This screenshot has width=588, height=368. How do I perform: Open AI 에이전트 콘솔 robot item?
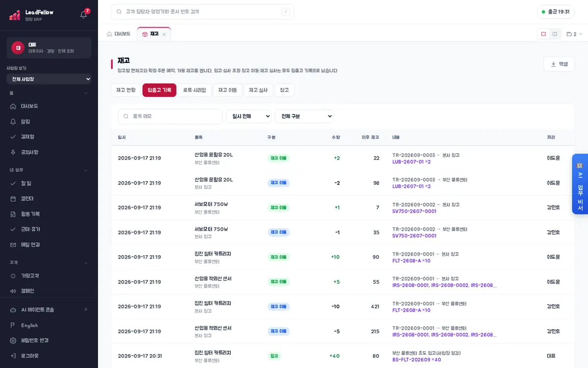[x=49, y=310]
